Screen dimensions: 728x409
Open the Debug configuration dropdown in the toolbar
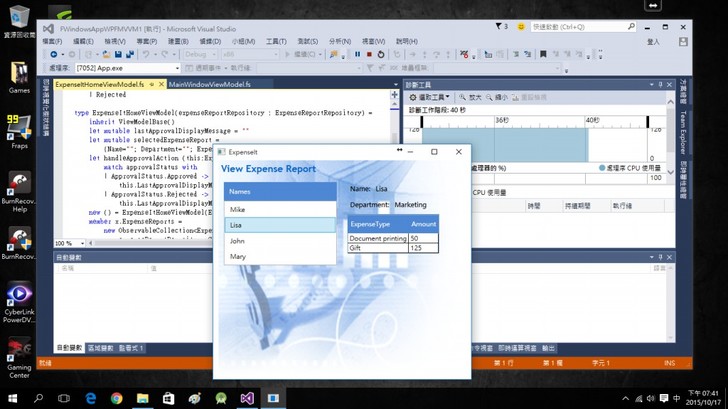coord(204,55)
